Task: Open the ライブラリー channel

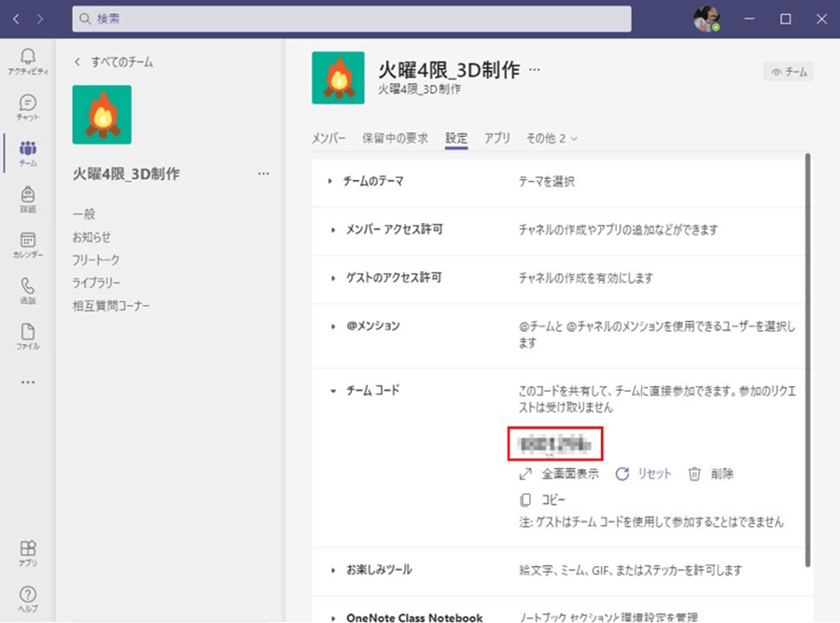Action: click(97, 283)
